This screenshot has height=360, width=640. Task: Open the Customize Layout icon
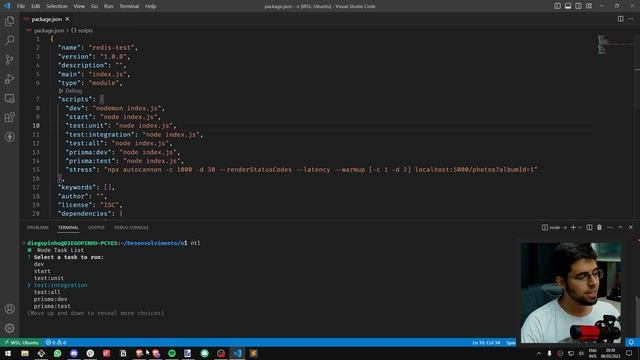point(589,6)
